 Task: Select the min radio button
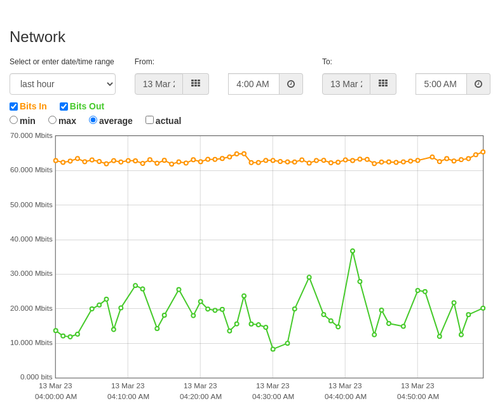tap(13, 120)
